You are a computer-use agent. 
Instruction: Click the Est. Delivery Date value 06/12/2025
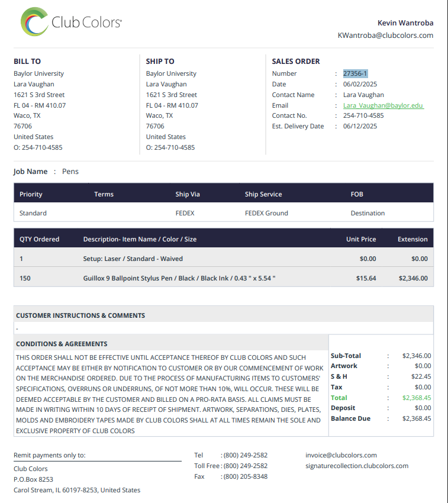click(360, 126)
